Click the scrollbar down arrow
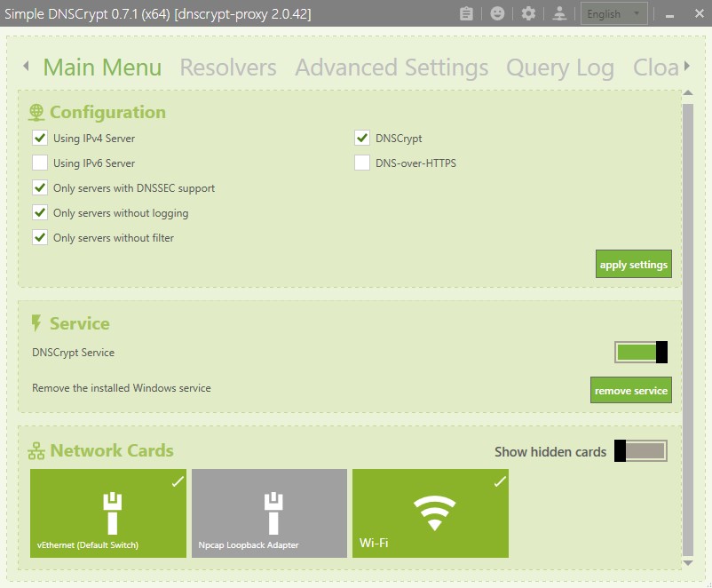 point(688,563)
